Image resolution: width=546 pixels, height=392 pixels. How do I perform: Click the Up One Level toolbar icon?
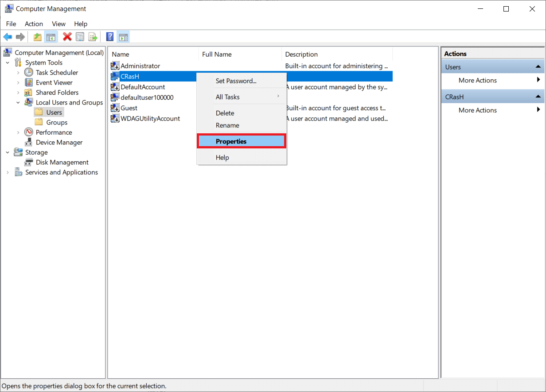38,37
